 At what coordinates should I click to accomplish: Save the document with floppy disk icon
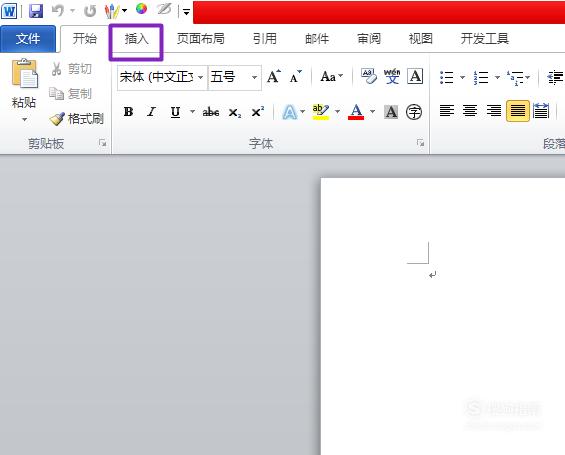[35, 11]
